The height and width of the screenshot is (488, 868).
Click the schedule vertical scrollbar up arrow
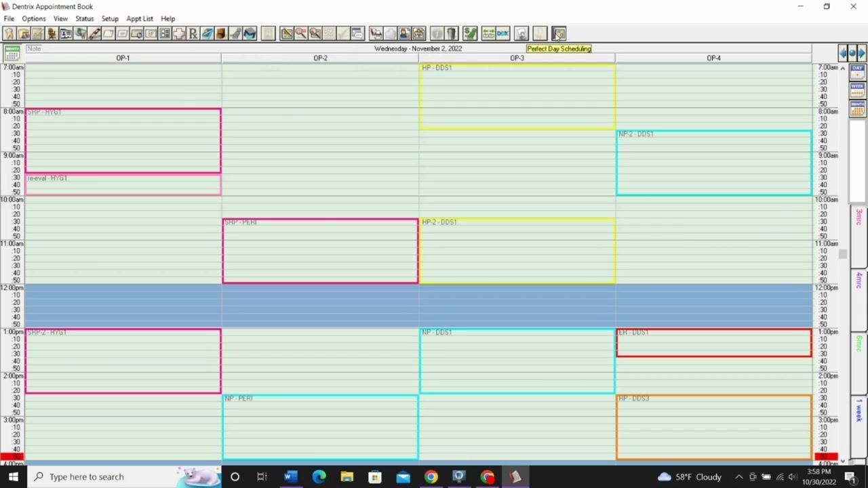click(x=843, y=68)
